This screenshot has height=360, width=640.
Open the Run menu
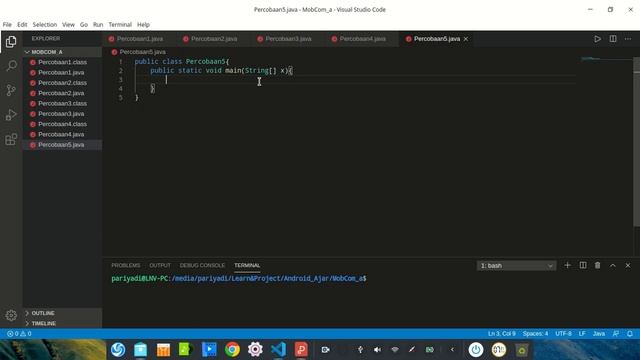click(98, 24)
